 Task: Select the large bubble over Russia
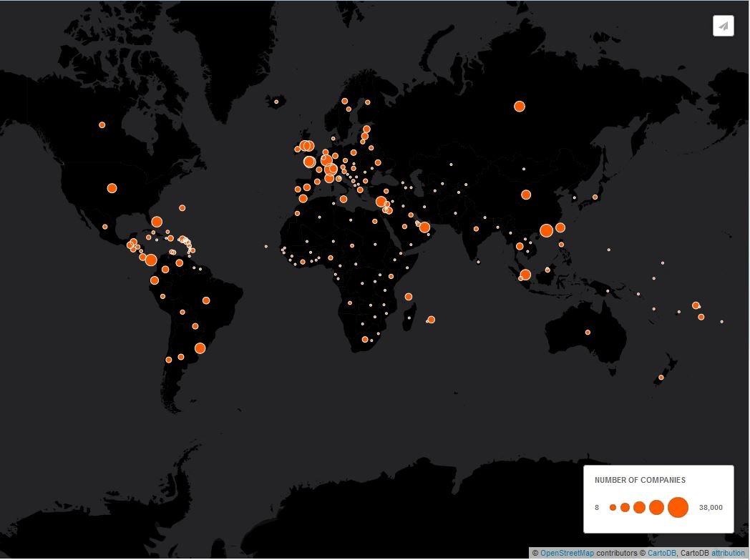pyautogui.click(x=520, y=106)
